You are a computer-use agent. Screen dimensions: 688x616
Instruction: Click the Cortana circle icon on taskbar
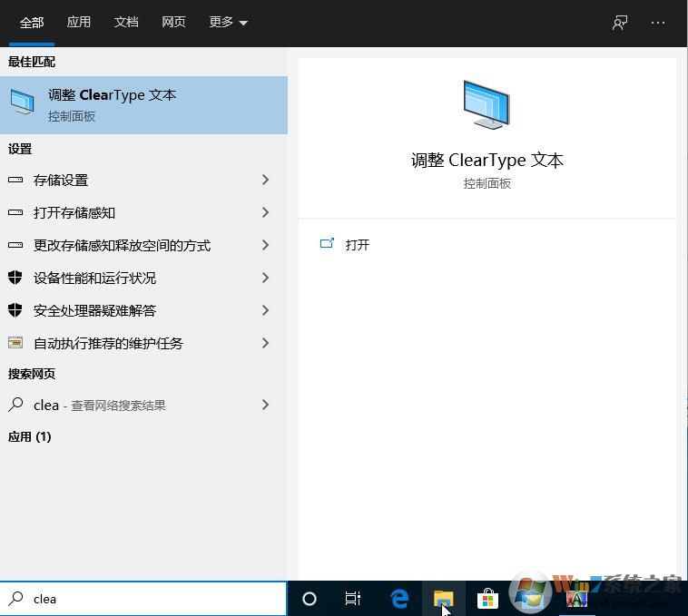[x=310, y=599]
